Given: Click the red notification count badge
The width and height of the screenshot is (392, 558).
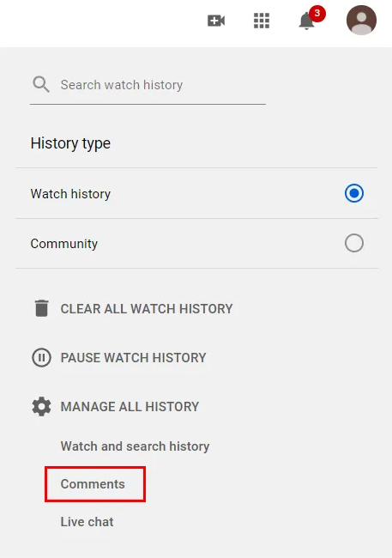Looking at the screenshot, I should 317,14.
